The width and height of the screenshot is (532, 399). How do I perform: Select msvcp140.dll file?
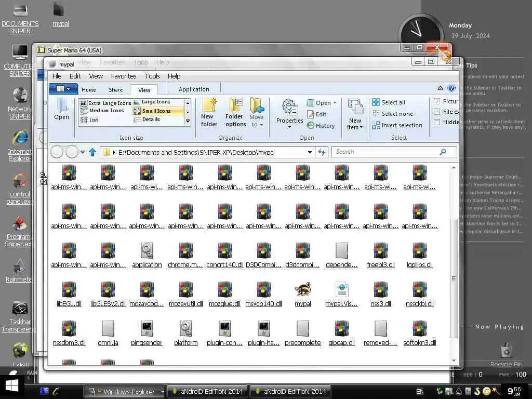click(263, 294)
